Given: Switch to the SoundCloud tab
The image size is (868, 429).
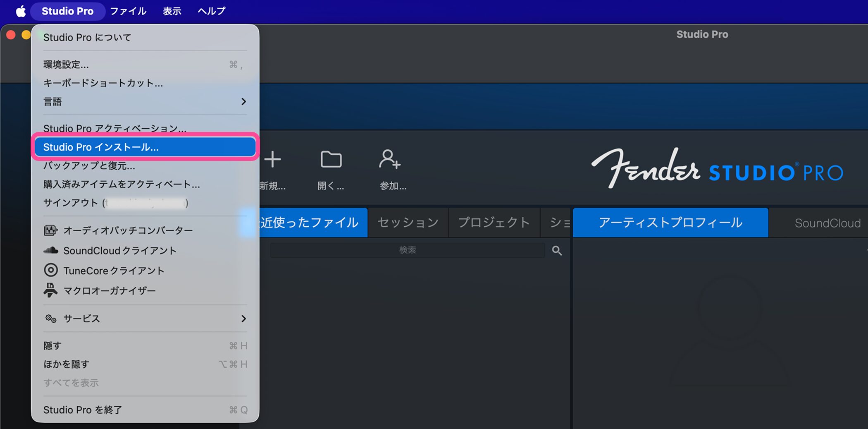Looking at the screenshot, I should 827,223.
